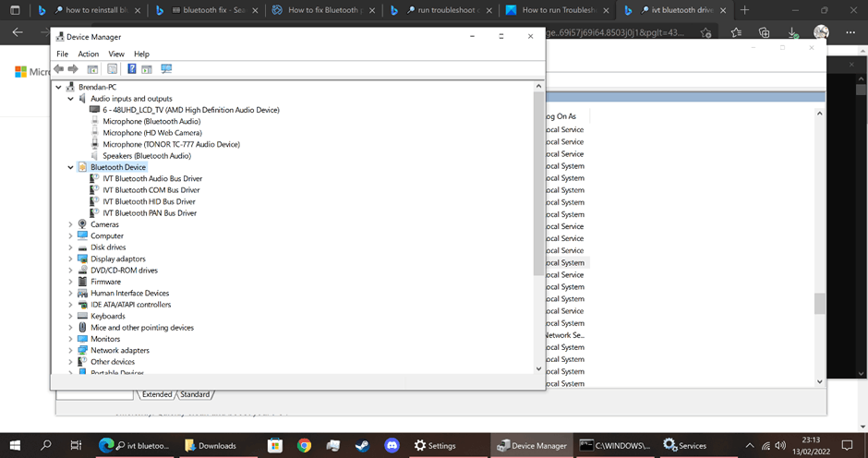Expand the DVD/CD-ROM drives category

click(70, 271)
